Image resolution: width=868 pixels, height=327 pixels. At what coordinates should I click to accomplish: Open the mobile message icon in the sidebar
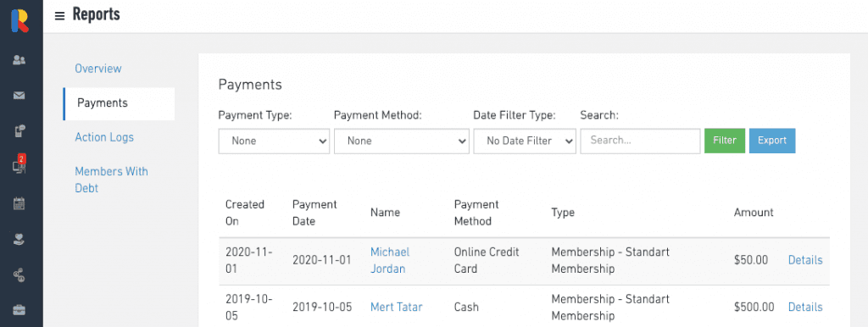pyautogui.click(x=19, y=131)
